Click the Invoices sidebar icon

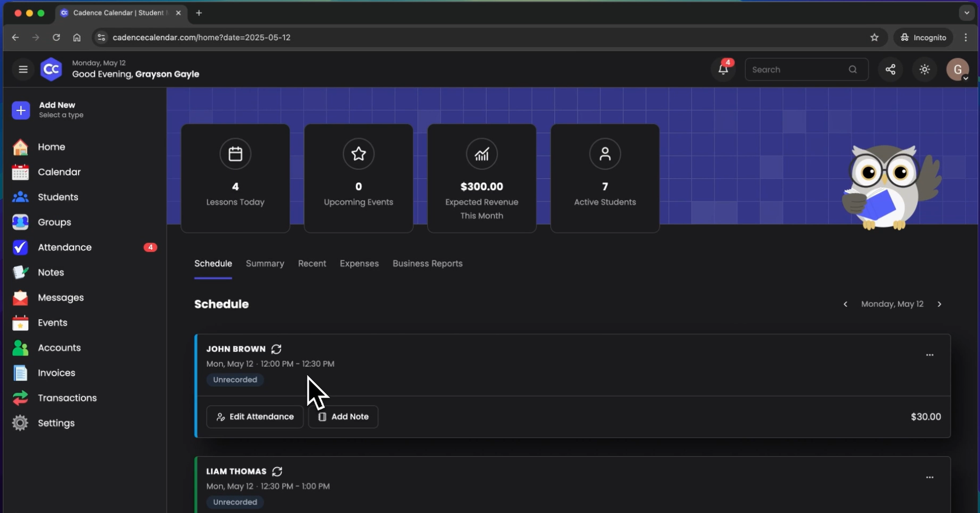point(20,373)
